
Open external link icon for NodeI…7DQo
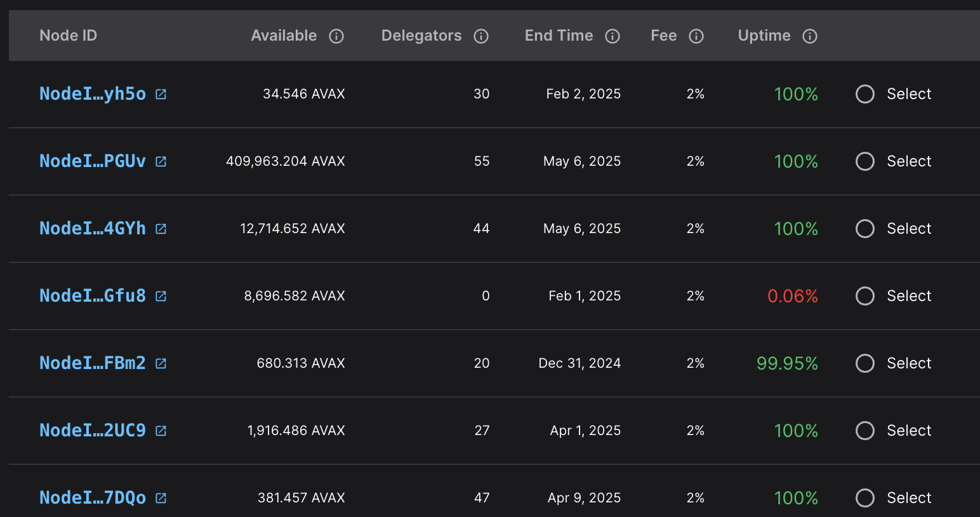pyautogui.click(x=161, y=499)
